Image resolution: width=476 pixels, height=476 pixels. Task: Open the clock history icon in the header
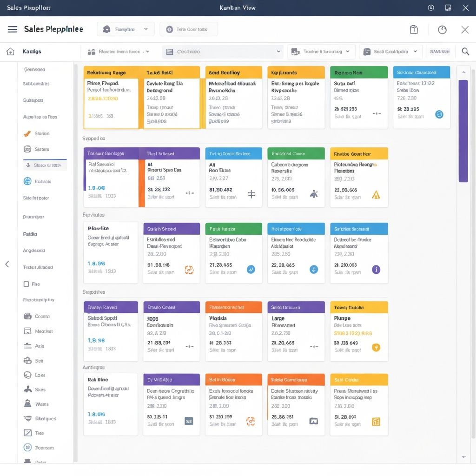pyautogui.click(x=442, y=30)
